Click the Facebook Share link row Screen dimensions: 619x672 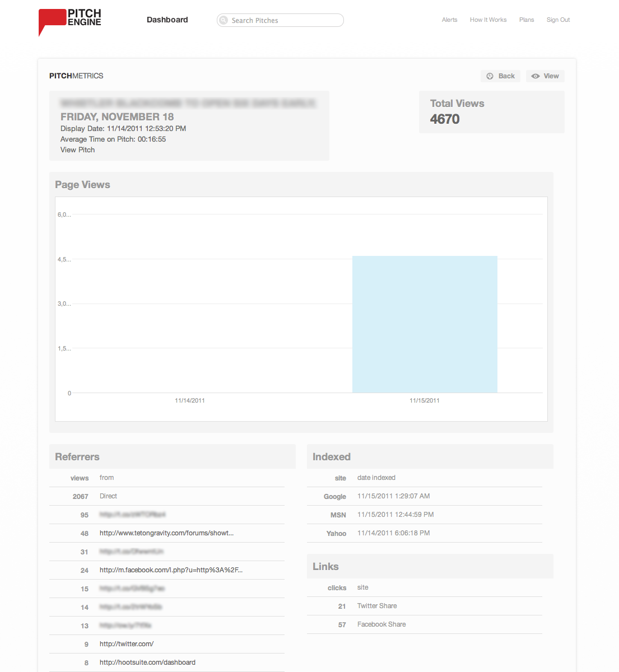coord(425,624)
